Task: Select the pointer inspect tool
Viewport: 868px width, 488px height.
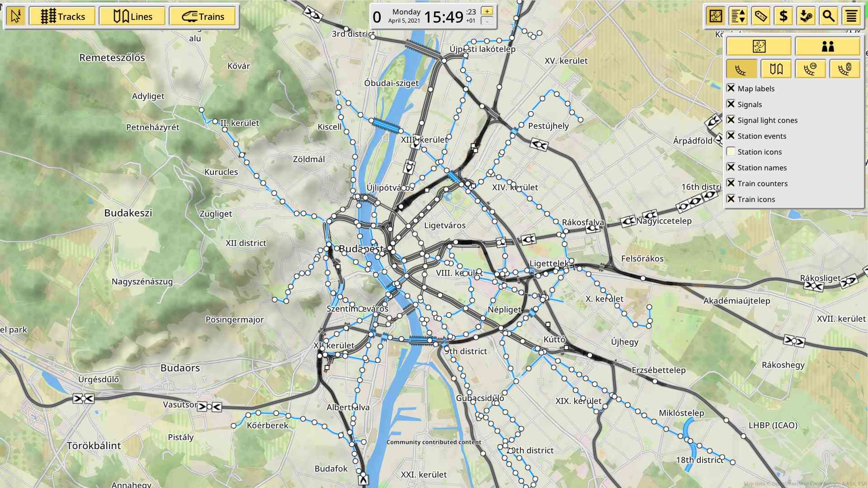Action: (x=16, y=16)
